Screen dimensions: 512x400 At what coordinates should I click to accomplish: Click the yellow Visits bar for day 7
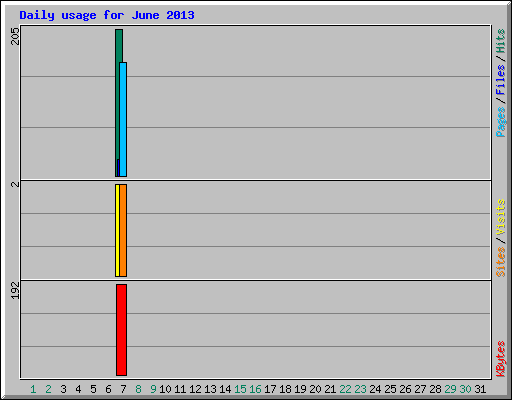pyautogui.click(x=117, y=230)
